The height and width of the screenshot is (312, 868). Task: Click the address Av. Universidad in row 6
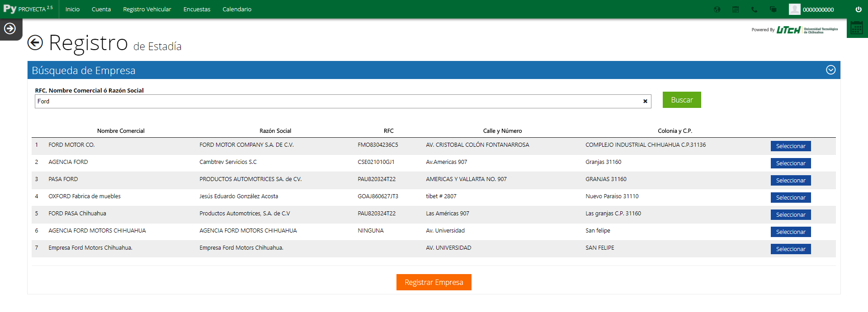point(445,231)
